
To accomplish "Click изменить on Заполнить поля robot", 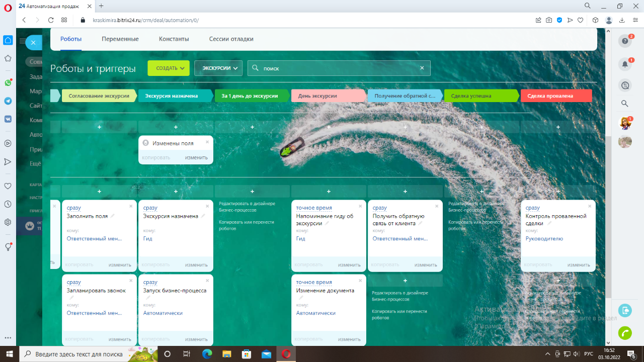I will pyautogui.click(x=120, y=265).
